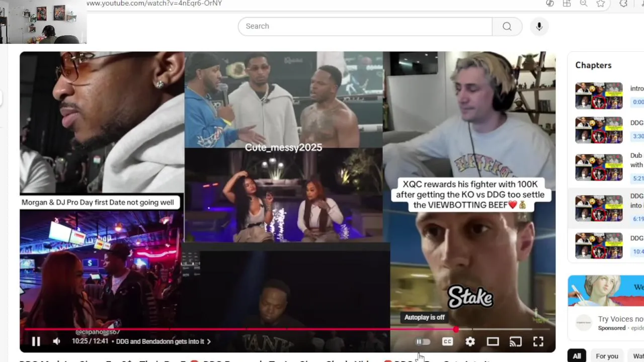
Task: Select the 'All' filter chip
Action: pyautogui.click(x=577, y=356)
